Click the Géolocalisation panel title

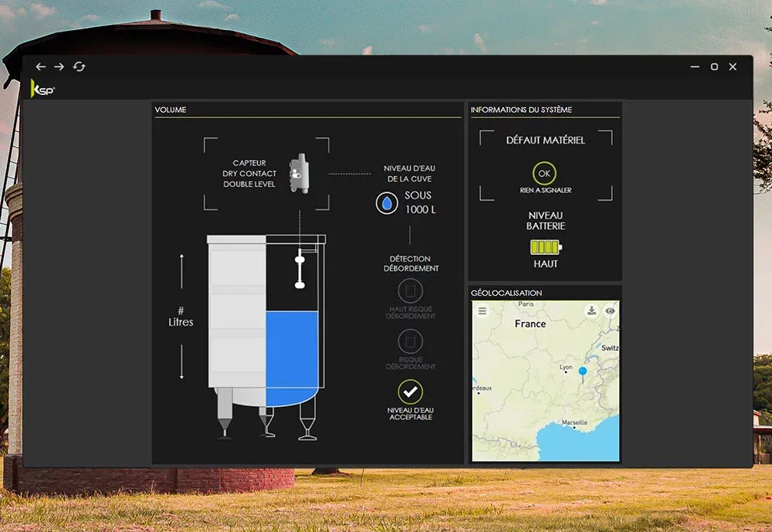pyautogui.click(x=506, y=293)
